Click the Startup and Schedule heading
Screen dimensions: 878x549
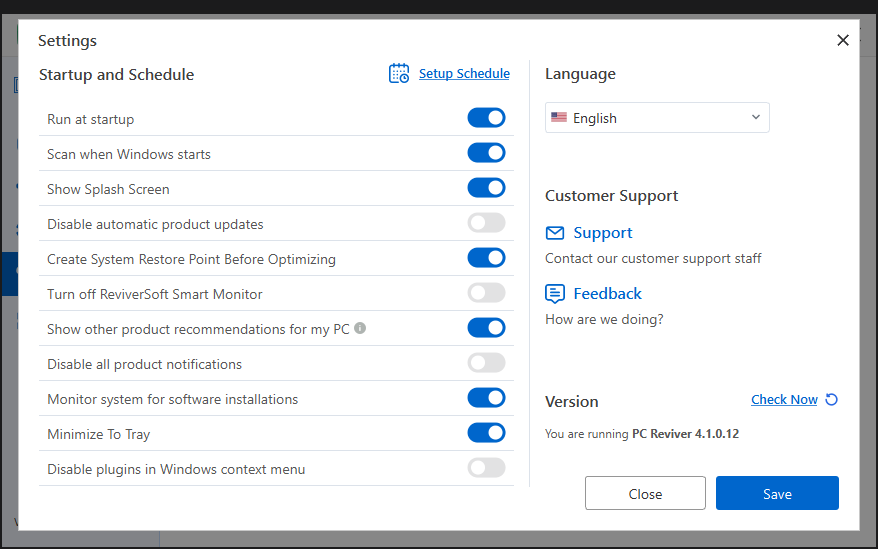coord(116,75)
